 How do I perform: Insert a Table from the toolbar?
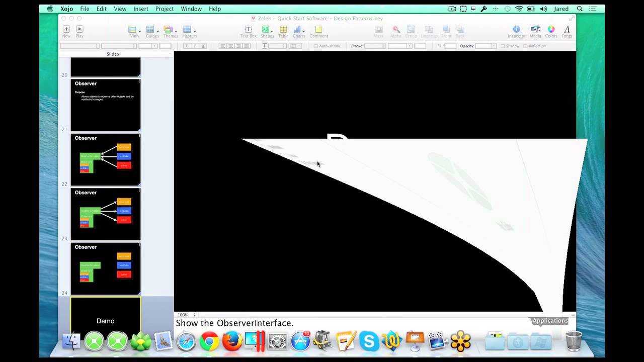[283, 29]
